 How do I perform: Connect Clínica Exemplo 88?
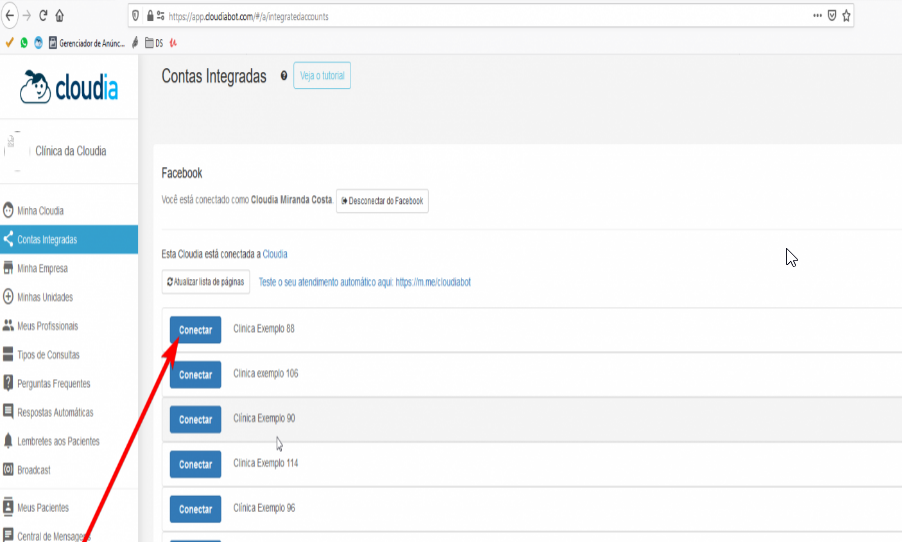(195, 330)
